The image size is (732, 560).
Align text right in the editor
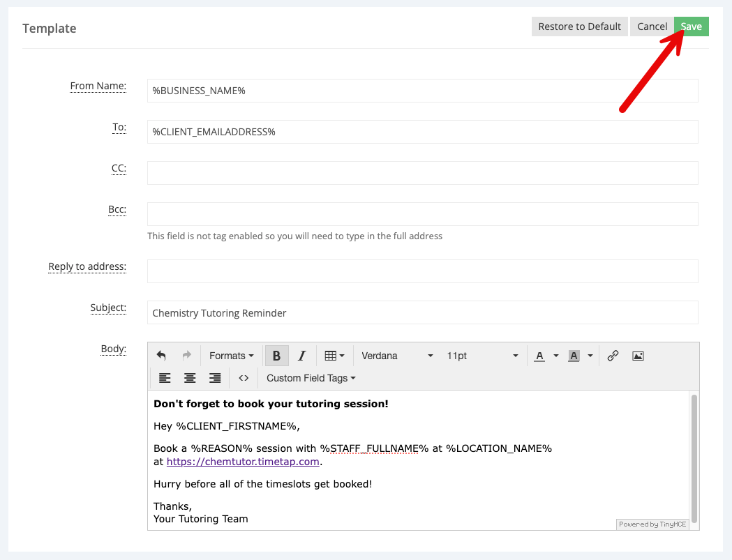click(x=215, y=378)
